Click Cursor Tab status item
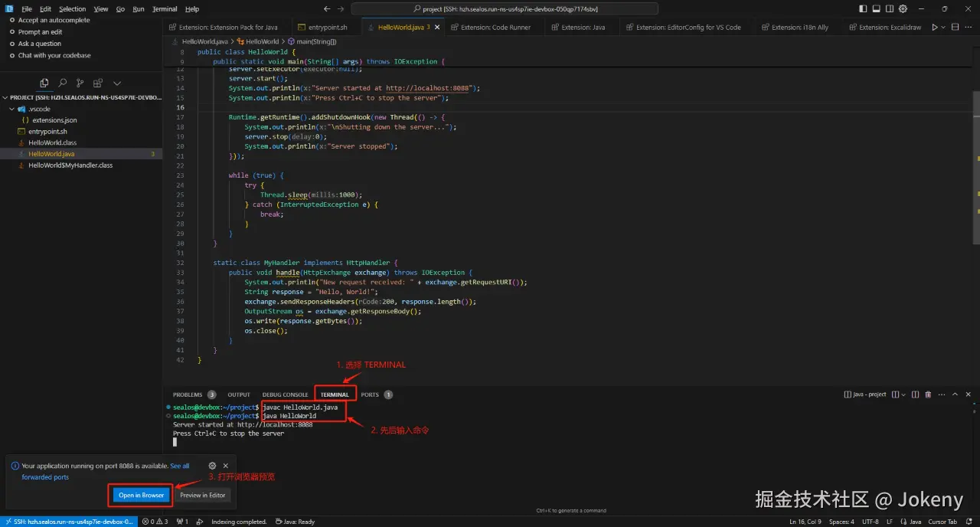Screen dimensions: 980x527 (942, 522)
